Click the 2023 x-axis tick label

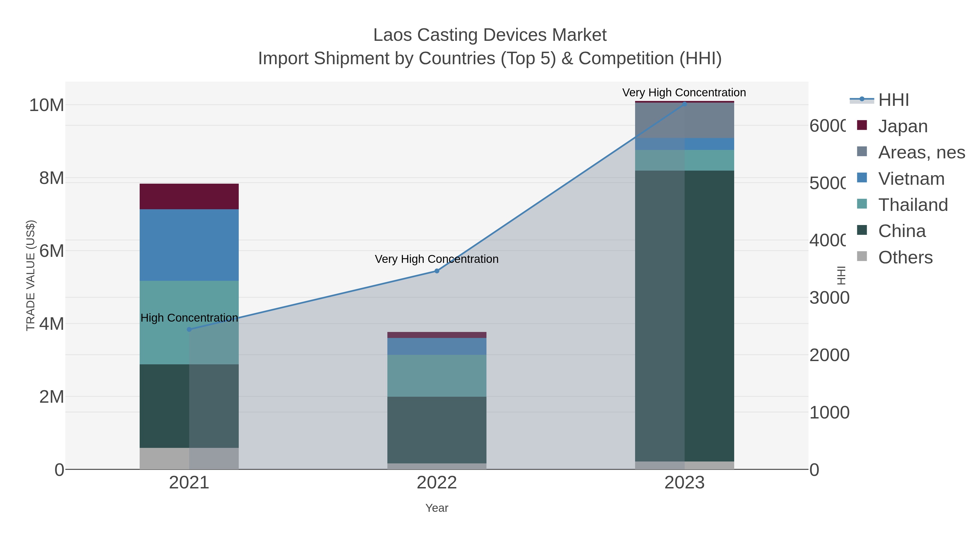[x=684, y=483]
